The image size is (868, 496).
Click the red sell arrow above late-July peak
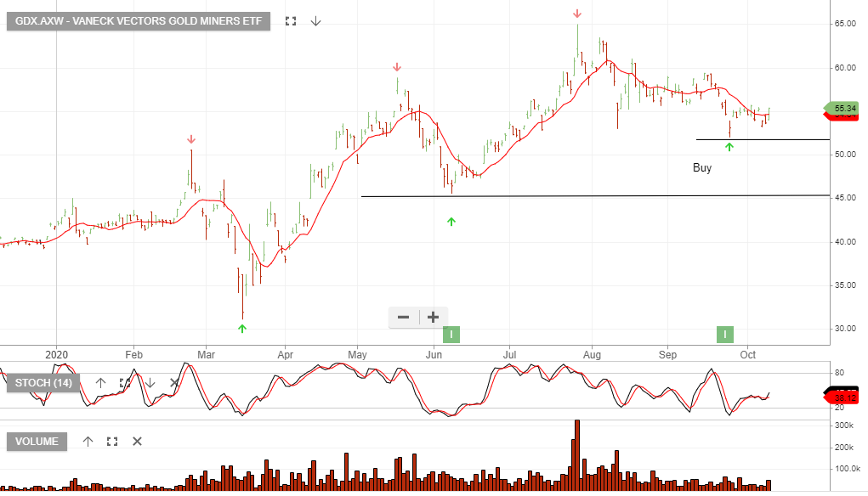[x=577, y=14]
